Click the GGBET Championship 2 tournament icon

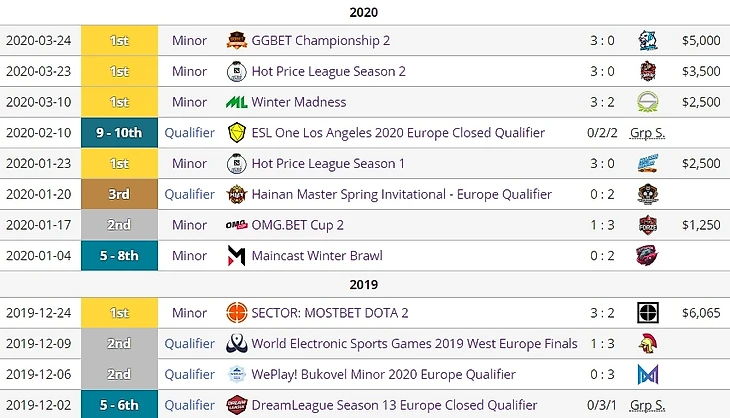(x=237, y=41)
